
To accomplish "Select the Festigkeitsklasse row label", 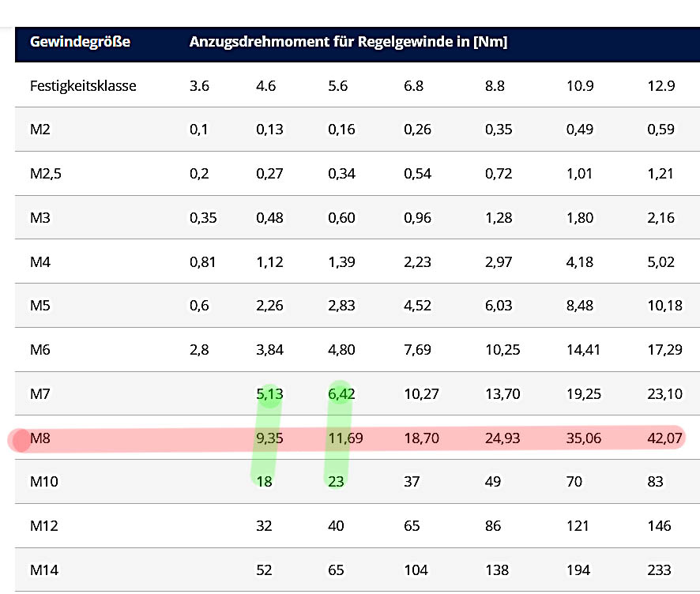I will tap(83, 86).
